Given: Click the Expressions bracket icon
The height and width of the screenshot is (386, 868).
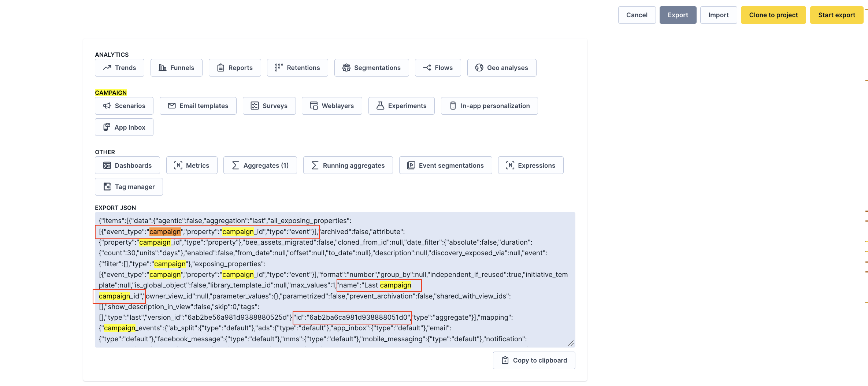Looking at the screenshot, I should pos(510,166).
